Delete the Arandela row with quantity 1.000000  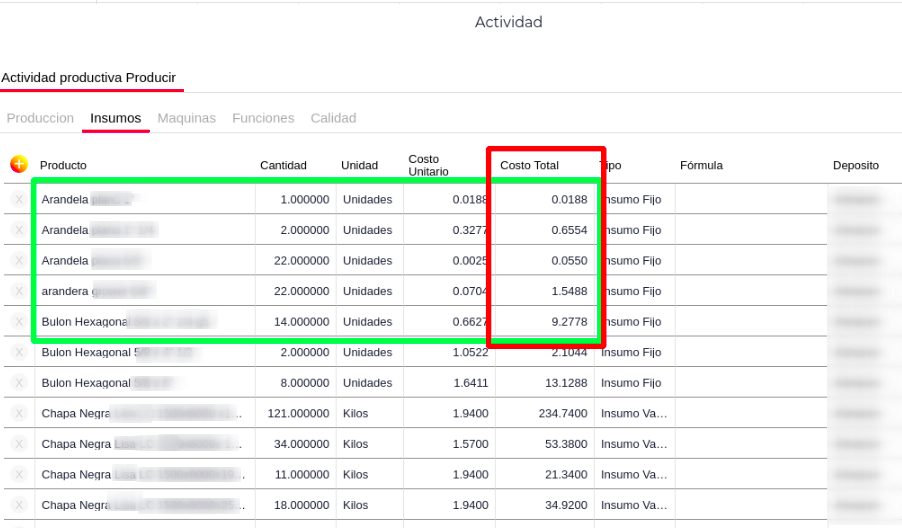pyautogui.click(x=18, y=199)
